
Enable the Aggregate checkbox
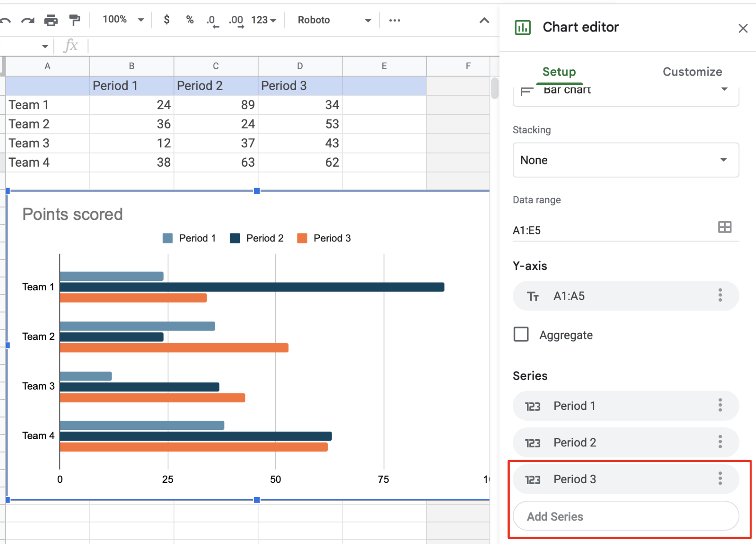pos(521,335)
